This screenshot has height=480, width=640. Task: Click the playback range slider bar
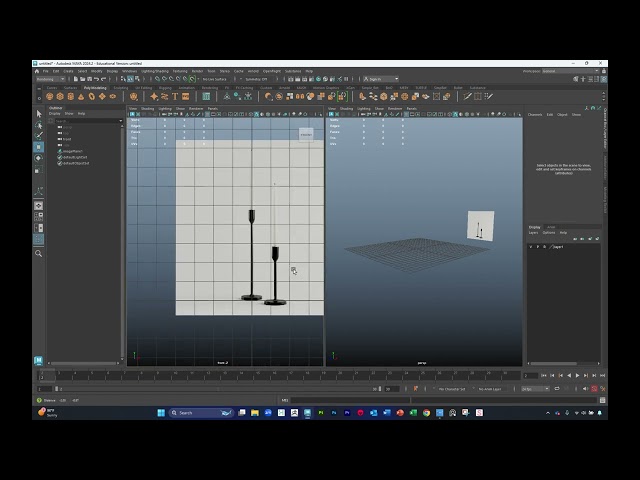218,389
